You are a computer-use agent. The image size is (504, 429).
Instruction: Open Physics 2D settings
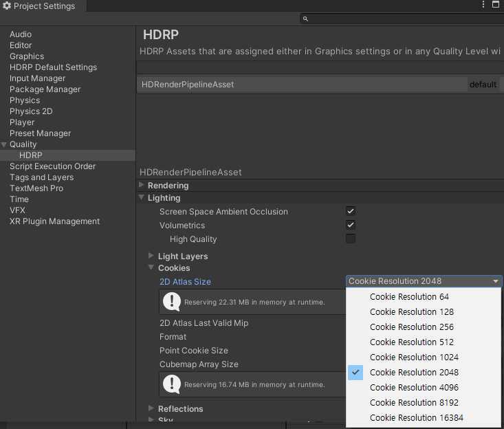coord(31,111)
